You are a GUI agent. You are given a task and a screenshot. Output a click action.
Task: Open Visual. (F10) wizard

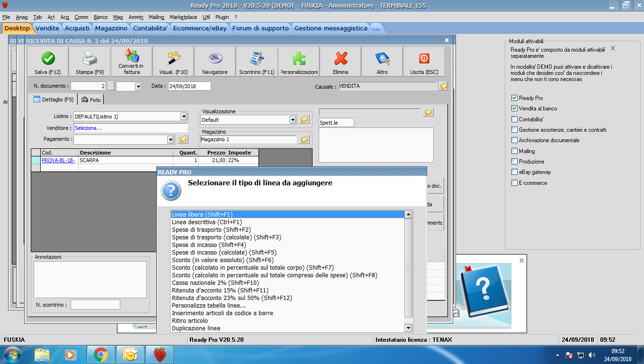(173, 62)
